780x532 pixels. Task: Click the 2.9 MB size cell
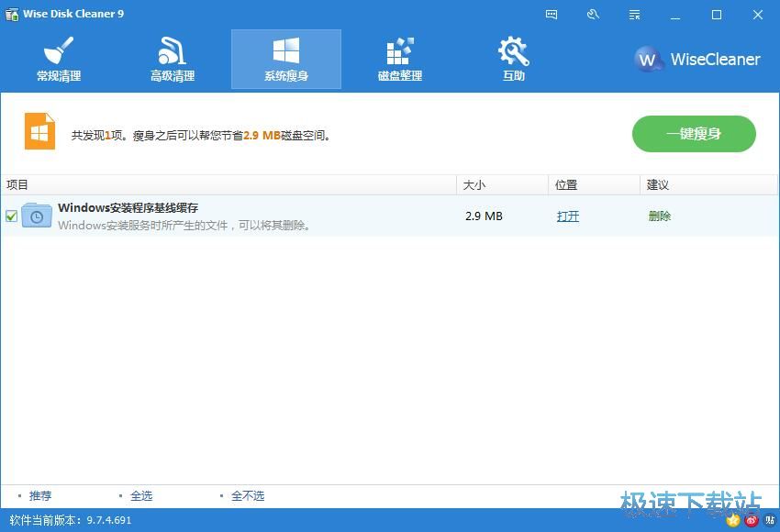(484, 216)
